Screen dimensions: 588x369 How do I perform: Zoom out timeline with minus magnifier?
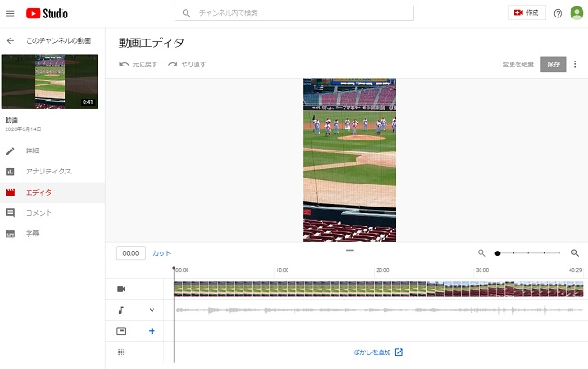(481, 253)
